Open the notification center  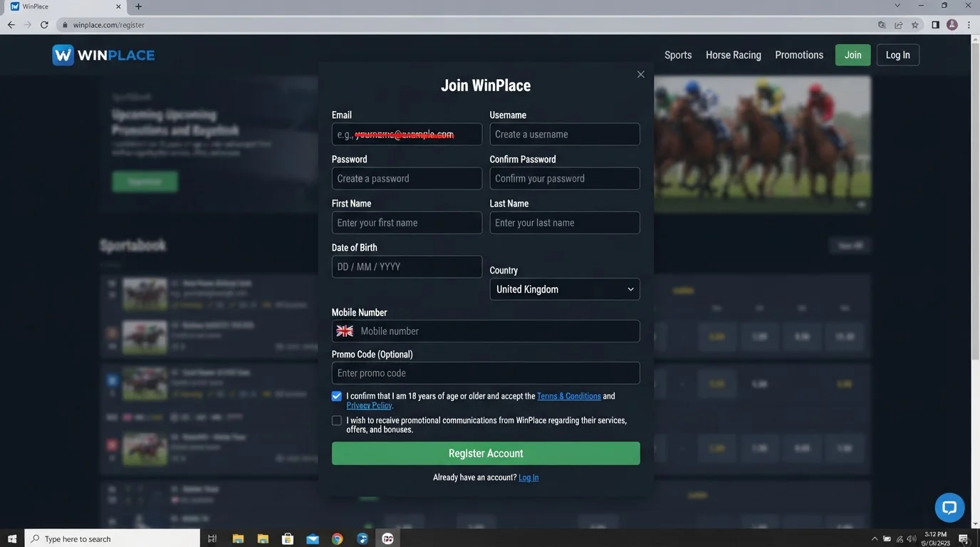(x=963, y=539)
